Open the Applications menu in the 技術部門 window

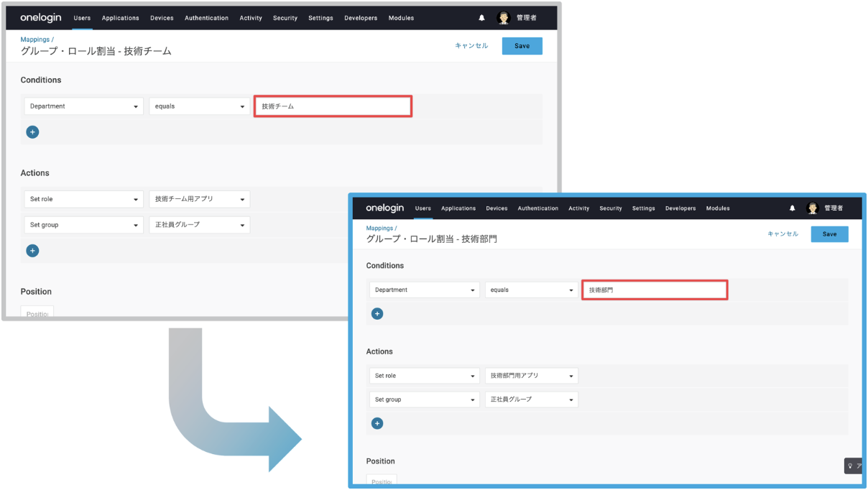[x=458, y=208]
